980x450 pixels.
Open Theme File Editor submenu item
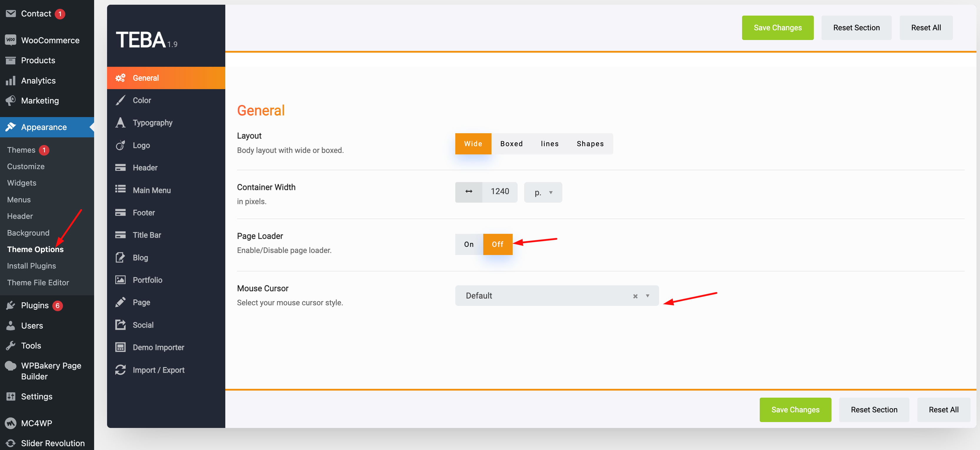38,283
